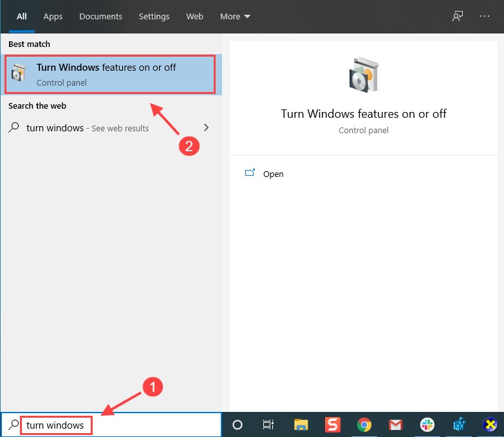Open the Web search tab

tap(194, 16)
